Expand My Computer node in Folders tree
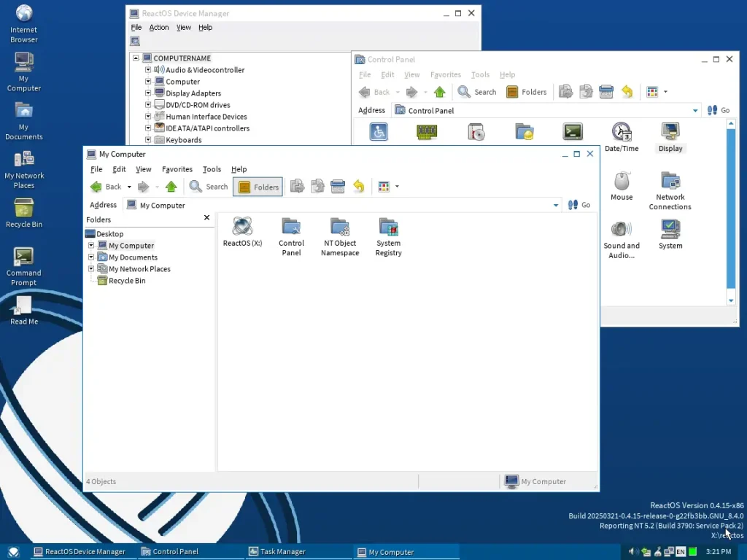This screenshot has width=747, height=560. pos(91,245)
